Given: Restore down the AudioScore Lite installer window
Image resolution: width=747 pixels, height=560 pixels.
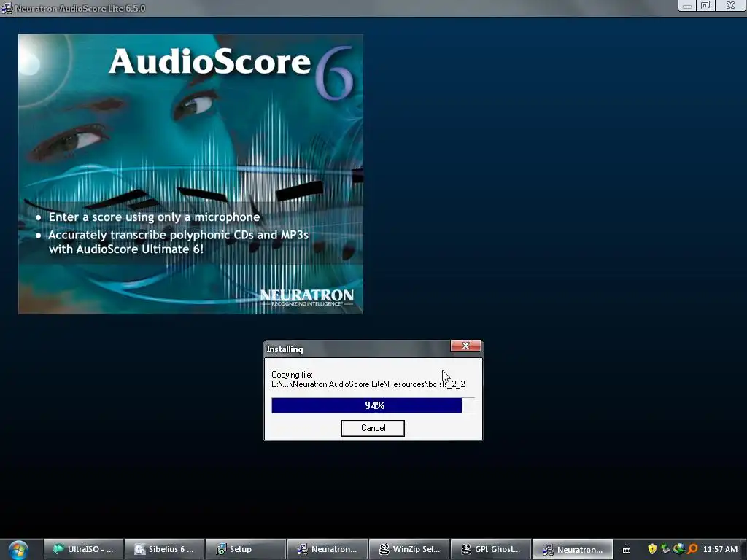Looking at the screenshot, I should [x=705, y=6].
